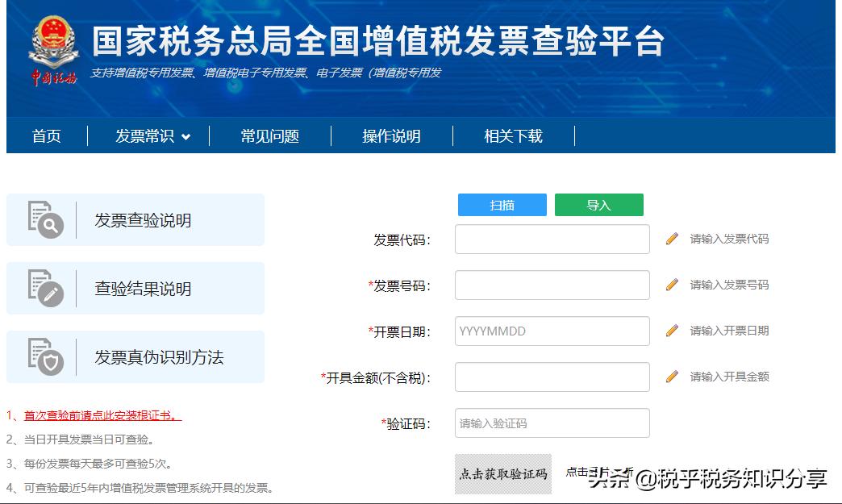Click the pencil icon beside 开具金额 field

click(670, 377)
